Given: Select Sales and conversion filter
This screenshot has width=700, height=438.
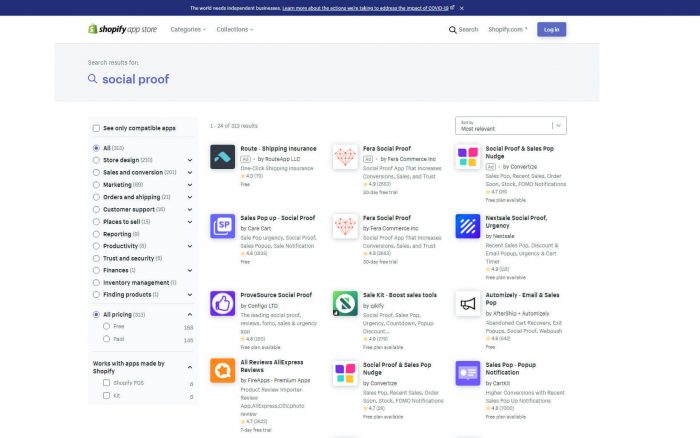Looking at the screenshot, I should (96, 172).
